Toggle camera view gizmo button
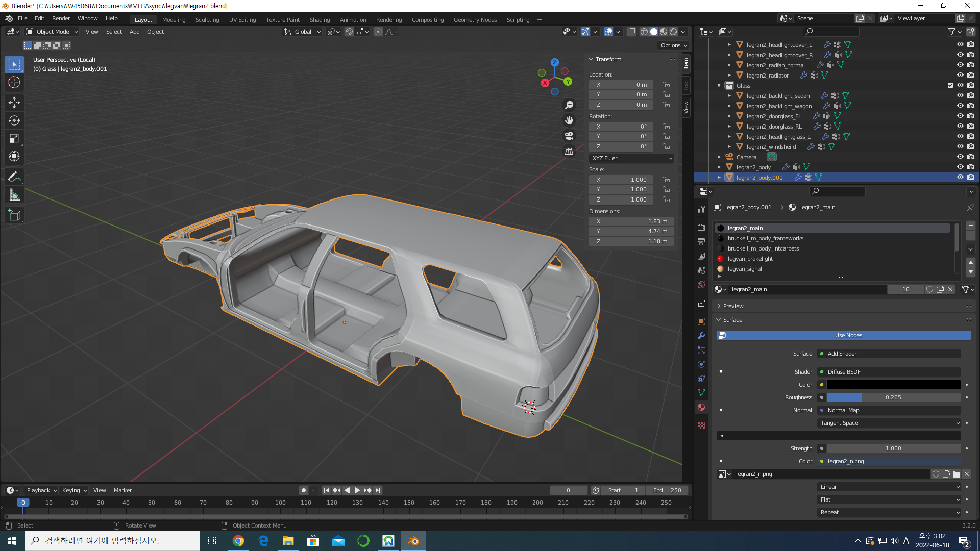 tap(569, 136)
